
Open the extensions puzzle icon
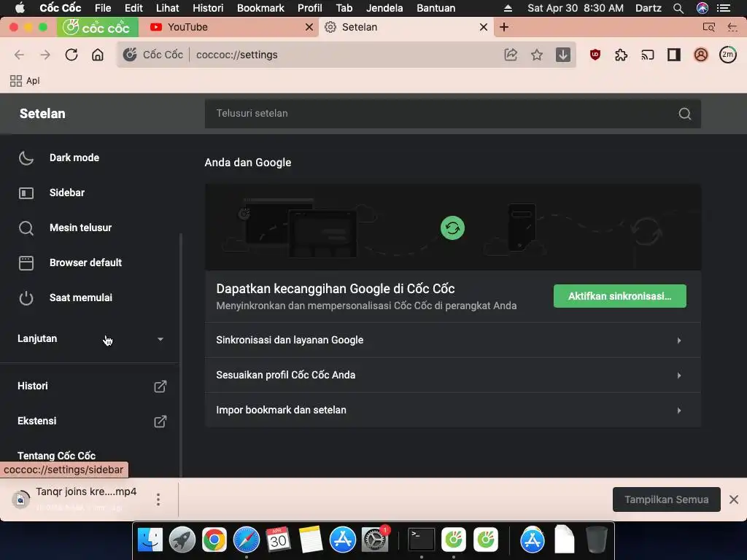(622, 55)
